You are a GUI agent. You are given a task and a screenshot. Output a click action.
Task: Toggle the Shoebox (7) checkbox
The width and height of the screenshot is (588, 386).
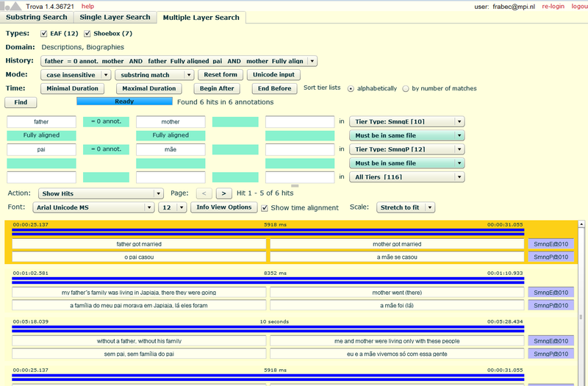point(87,34)
